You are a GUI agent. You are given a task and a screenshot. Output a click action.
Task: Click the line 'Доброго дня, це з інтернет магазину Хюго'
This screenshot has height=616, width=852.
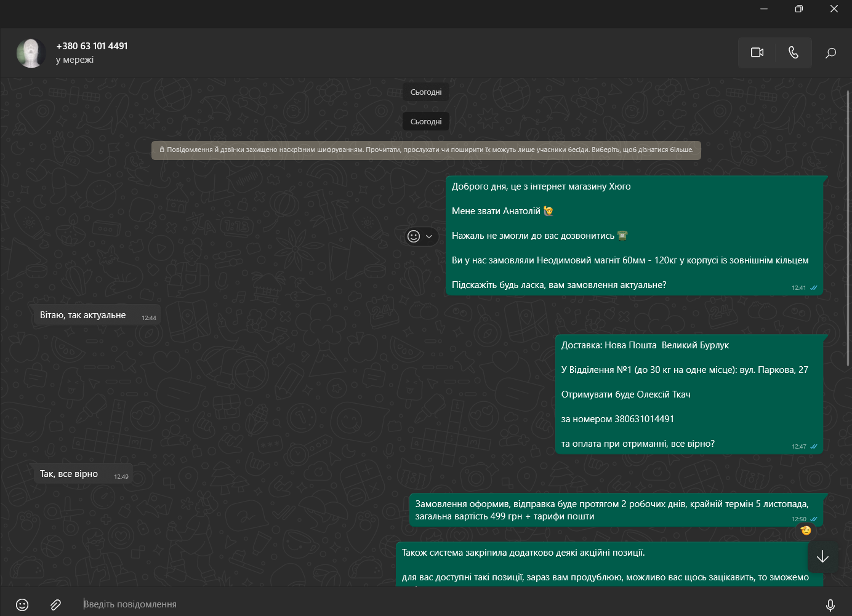coord(541,186)
